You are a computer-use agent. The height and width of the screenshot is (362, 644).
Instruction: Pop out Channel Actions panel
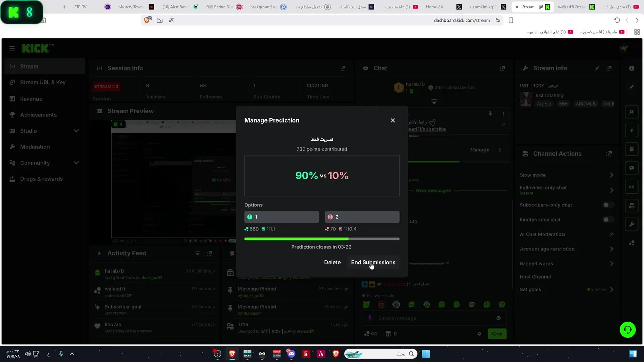tap(609, 154)
